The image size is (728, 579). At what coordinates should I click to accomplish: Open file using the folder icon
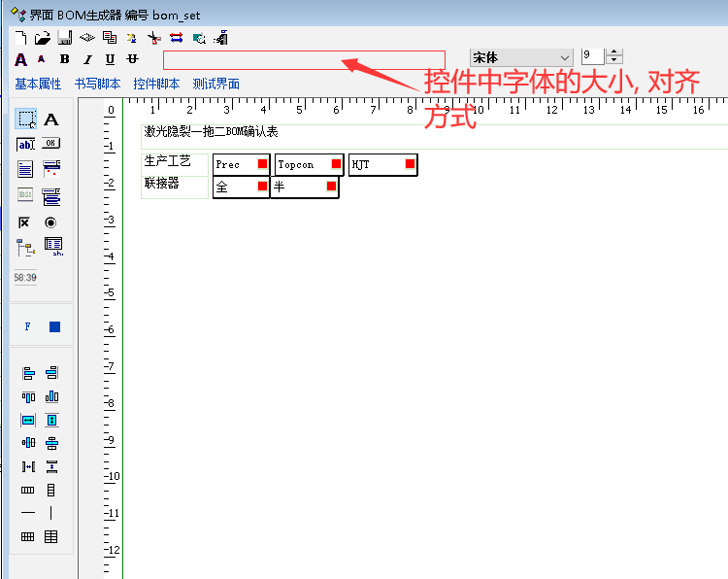tap(43, 38)
